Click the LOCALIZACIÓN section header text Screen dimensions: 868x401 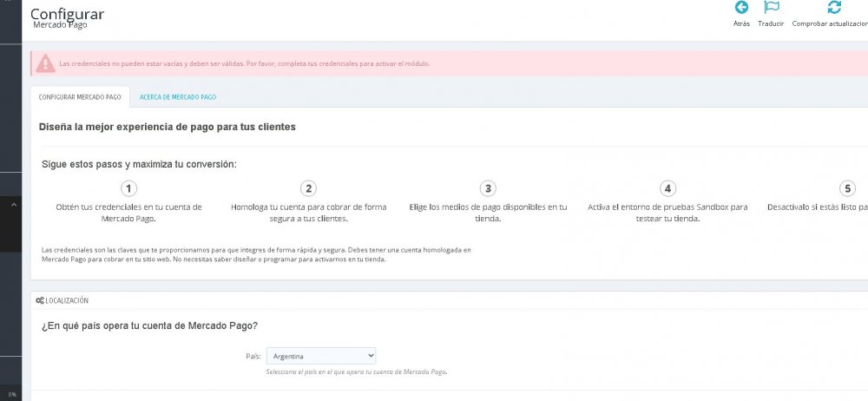[67, 300]
